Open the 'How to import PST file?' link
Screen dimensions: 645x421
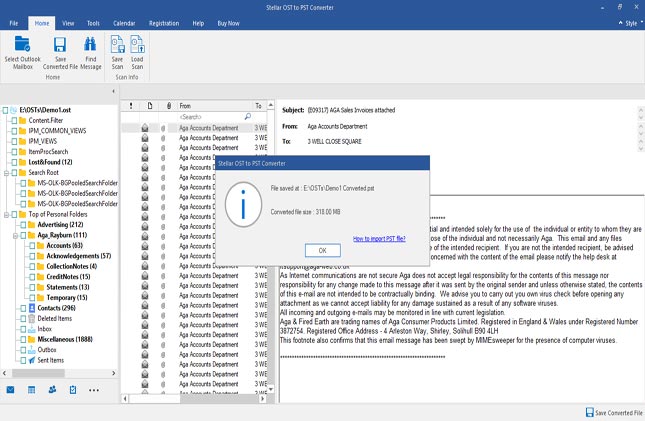(379, 239)
